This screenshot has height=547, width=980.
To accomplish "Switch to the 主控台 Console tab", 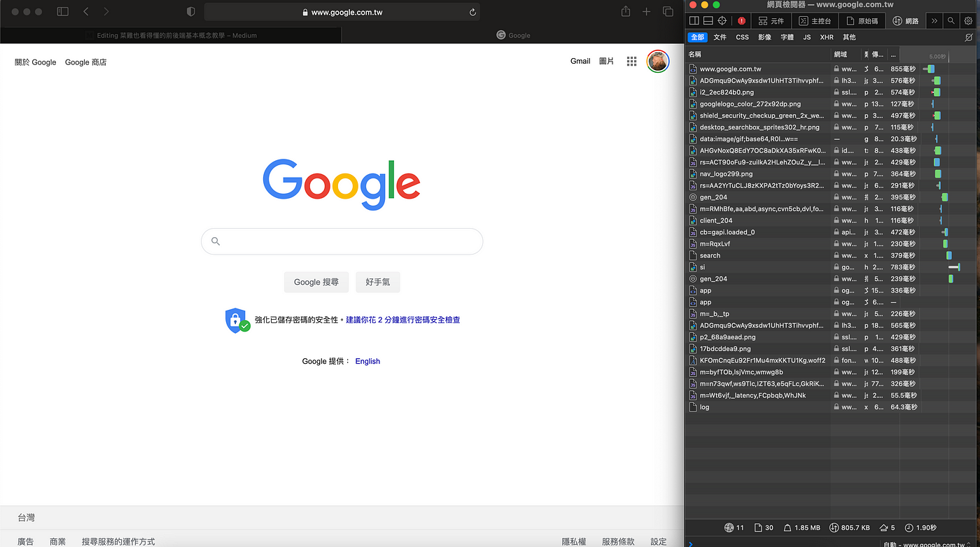I will click(x=815, y=21).
